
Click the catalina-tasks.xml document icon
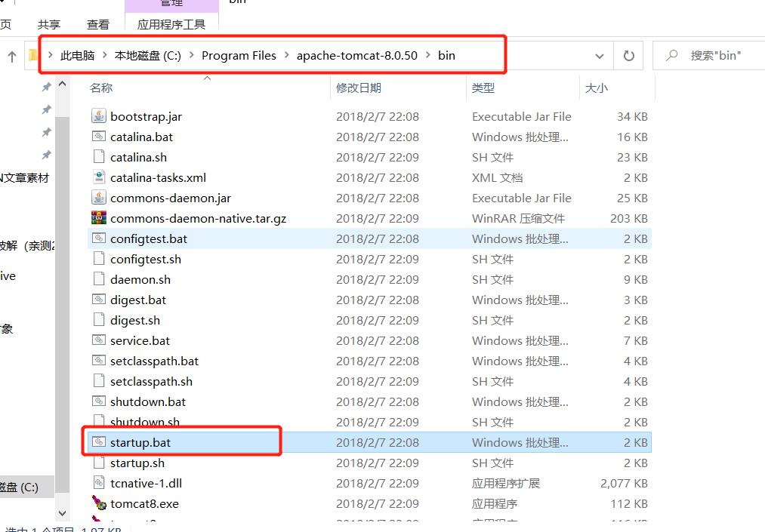(x=99, y=177)
